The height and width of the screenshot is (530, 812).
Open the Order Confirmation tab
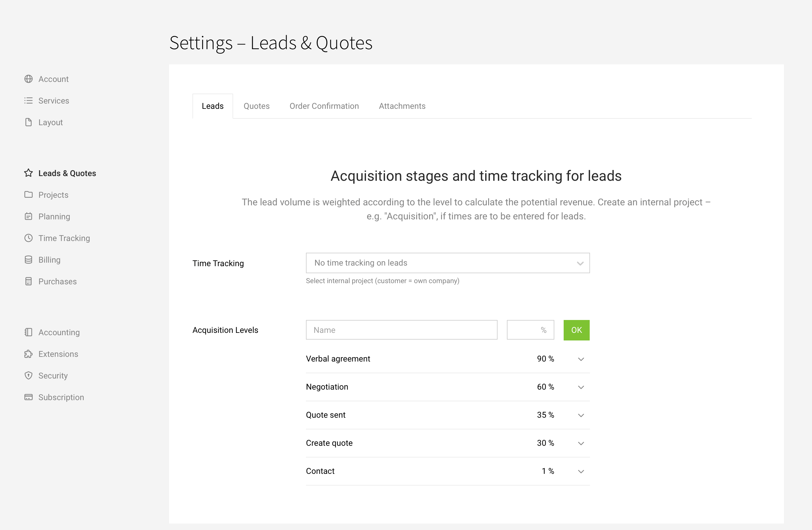click(324, 106)
